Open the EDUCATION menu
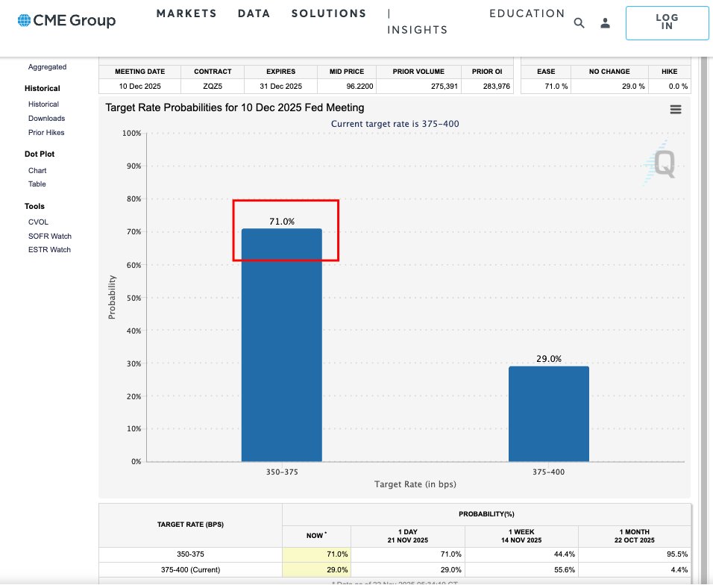Image resolution: width=713 pixels, height=588 pixels. pyautogui.click(x=527, y=13)
